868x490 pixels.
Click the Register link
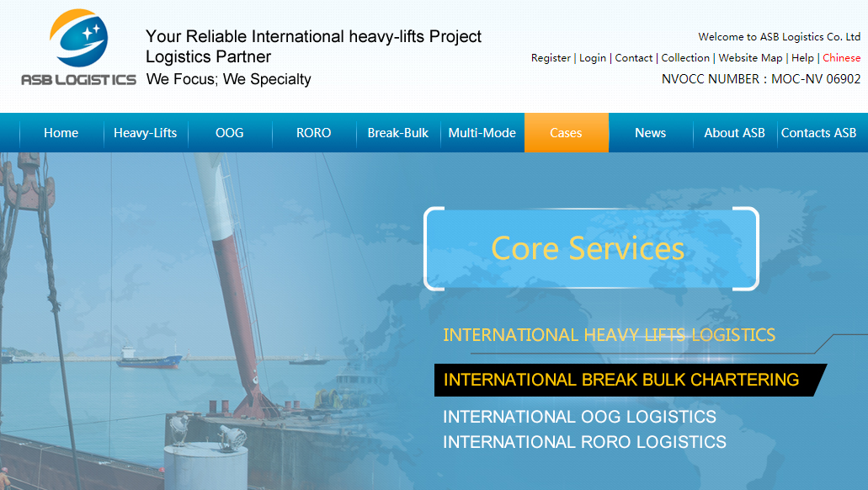click(551, 58)
